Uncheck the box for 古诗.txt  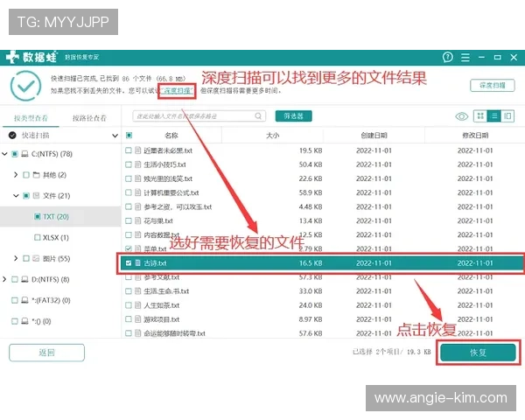[129, 262]
